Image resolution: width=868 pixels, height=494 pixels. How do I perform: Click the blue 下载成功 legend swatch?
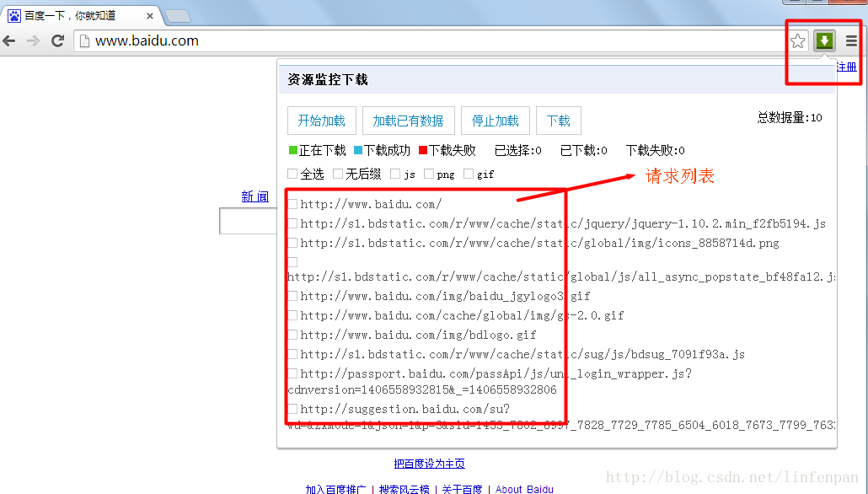pyautogui.click(x=358, y=150)
